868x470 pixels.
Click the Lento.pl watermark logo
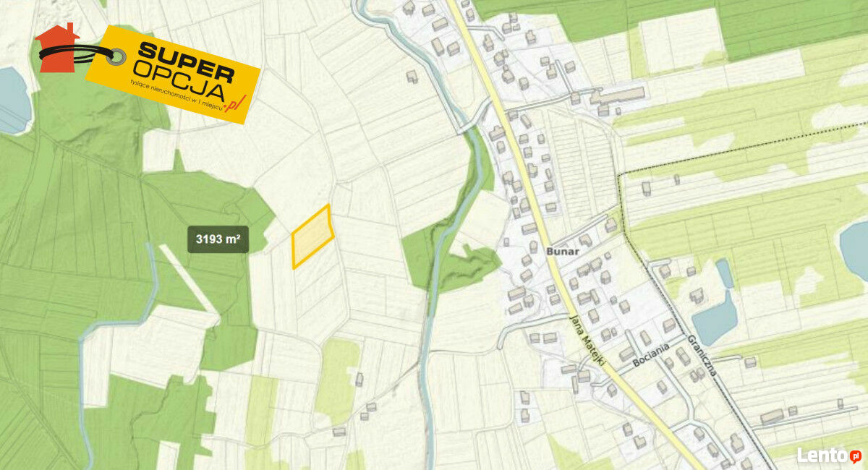click(x=829, y=456)
